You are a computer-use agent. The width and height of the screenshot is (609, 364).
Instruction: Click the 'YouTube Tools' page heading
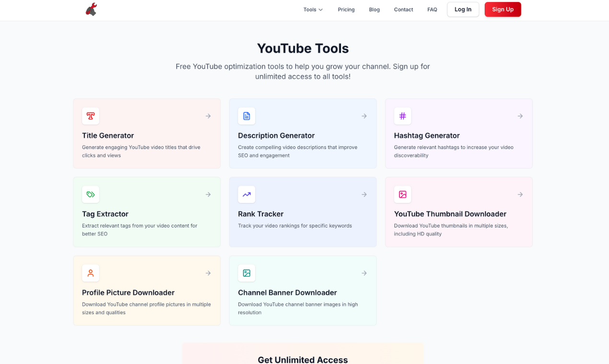click(303, 48)
